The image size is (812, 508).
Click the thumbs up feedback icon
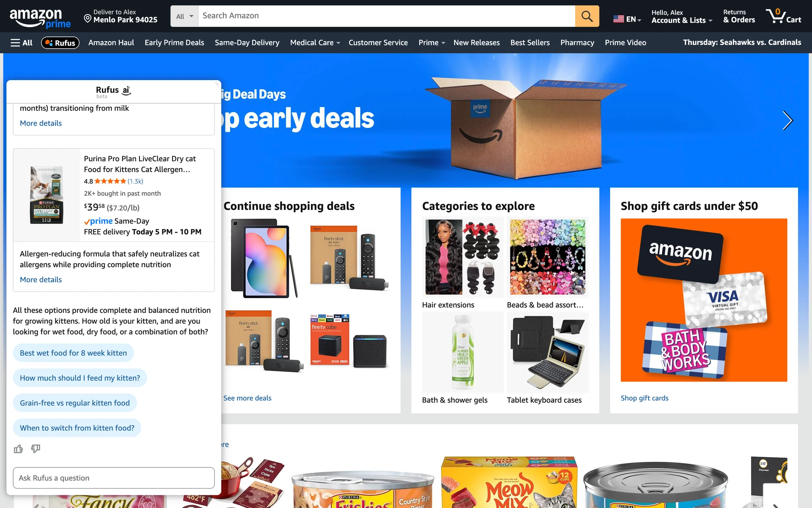tap(18, 449)
